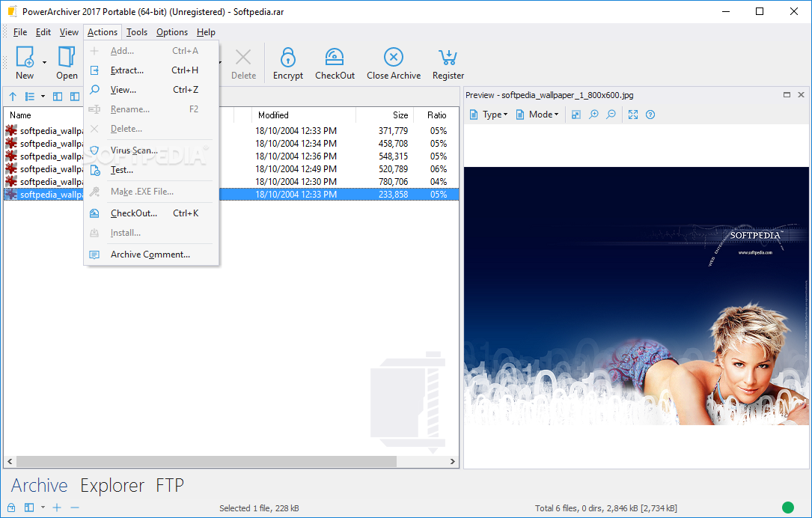This screenshot has width=812, height=518.
Task: Sort files by the Name column header
Action: 44,115
